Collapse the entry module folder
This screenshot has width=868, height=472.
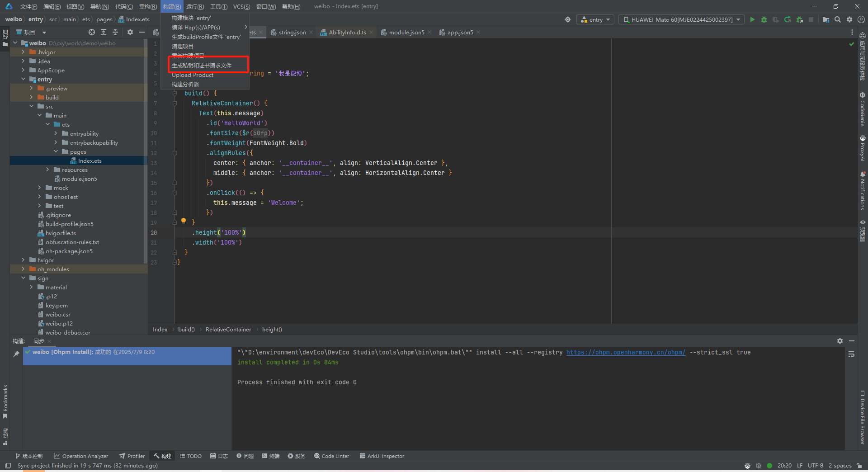coord(23,79)
